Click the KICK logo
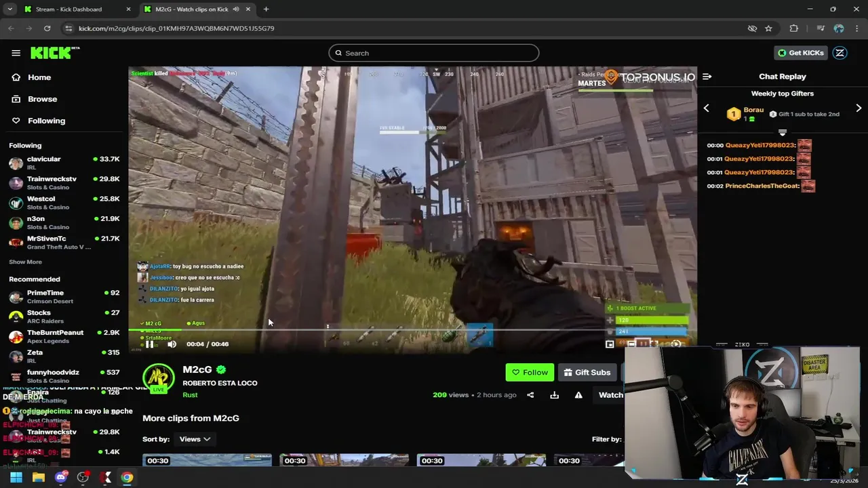The height and width of the screenshot is (488, 868). point(54,53)
